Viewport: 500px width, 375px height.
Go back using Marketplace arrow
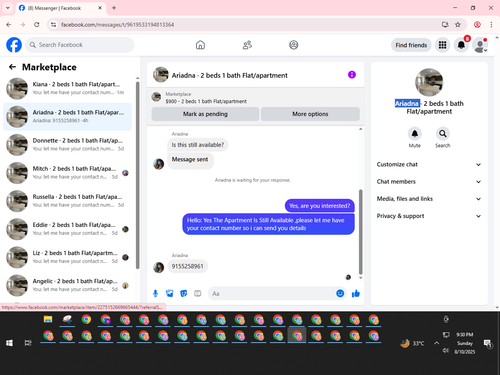tap(12, 67)
